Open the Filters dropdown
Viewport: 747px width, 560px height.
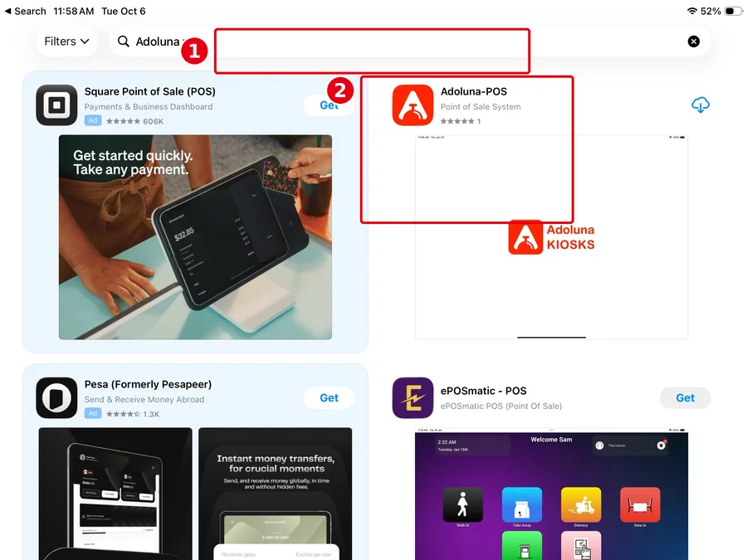coord(66,41)
